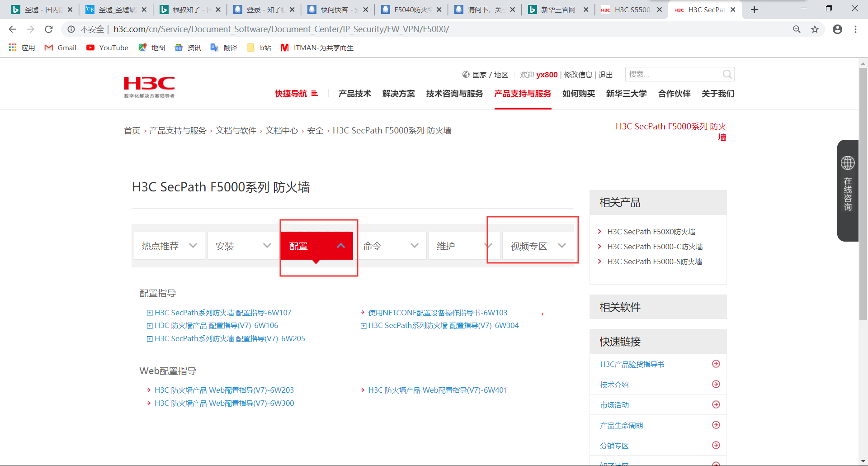Image resolution: width=868 pixels, height=466 pixels.
Task: Click the arrow icon beside H3C产品验货指导书
Action: 716,364
